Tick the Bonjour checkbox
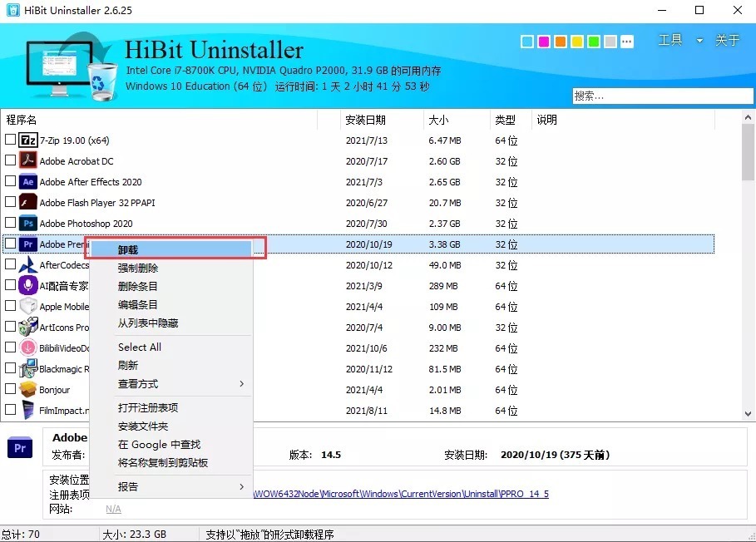 click(10, 388)
